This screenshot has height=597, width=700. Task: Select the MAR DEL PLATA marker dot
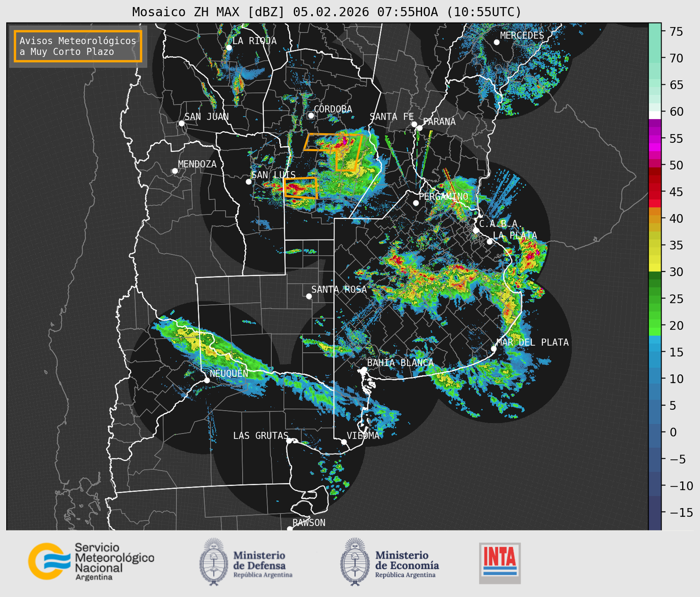click(x=494, y=349)
